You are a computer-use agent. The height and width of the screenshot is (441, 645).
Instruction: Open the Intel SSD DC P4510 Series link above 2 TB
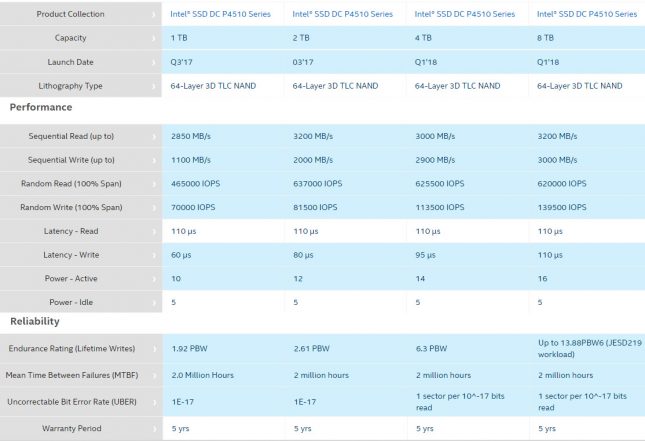point(343,14)
